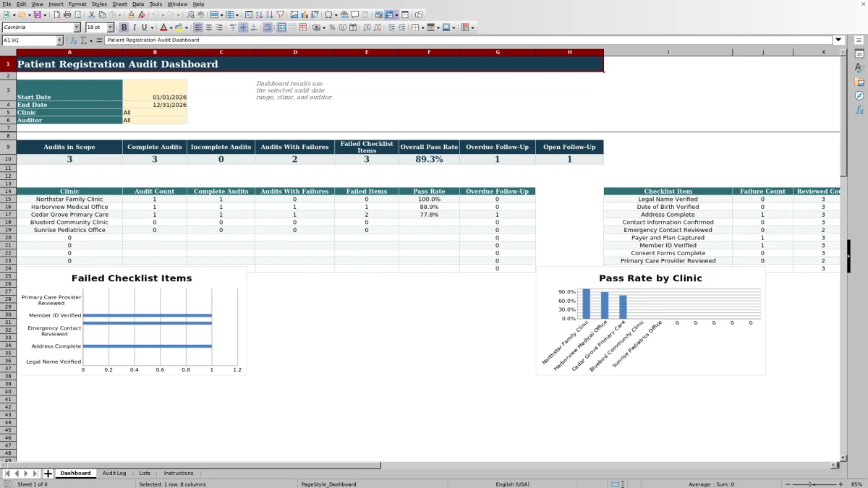Switch to the Audit Log sheet tab
This screenshot has width=868, height=488.
coord(114,474)
